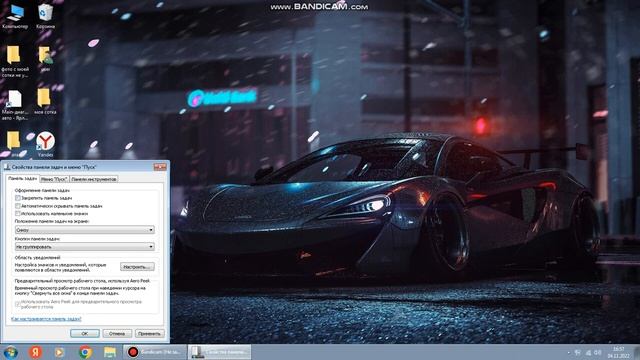Click the "Настроить..." notification area button

coord(137,267)
